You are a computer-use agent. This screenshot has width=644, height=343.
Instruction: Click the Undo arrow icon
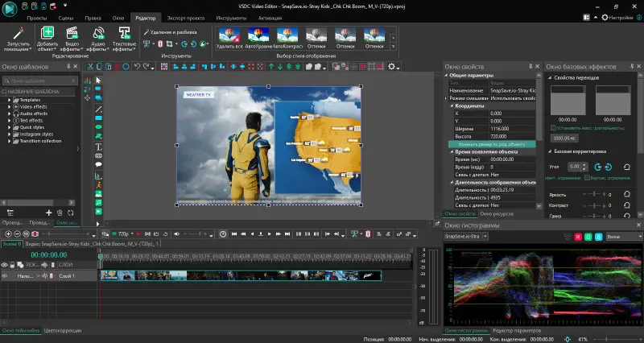coord(137,67)
